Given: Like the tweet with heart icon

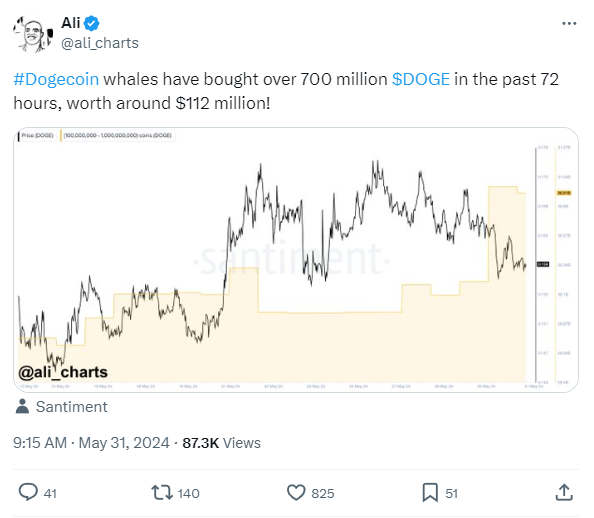Looking at the screenshot, I should pos(296,493).
